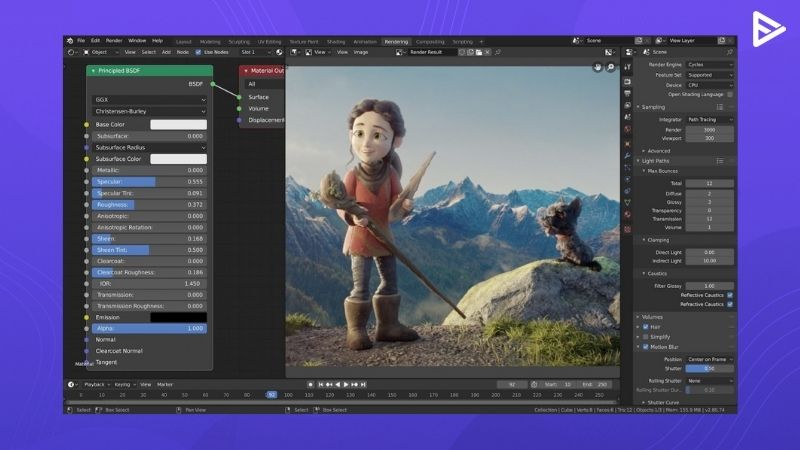Click the Light Paths presets list icon
The width and height of the screenshot is (800, 450).
click(x=720, y=161)
